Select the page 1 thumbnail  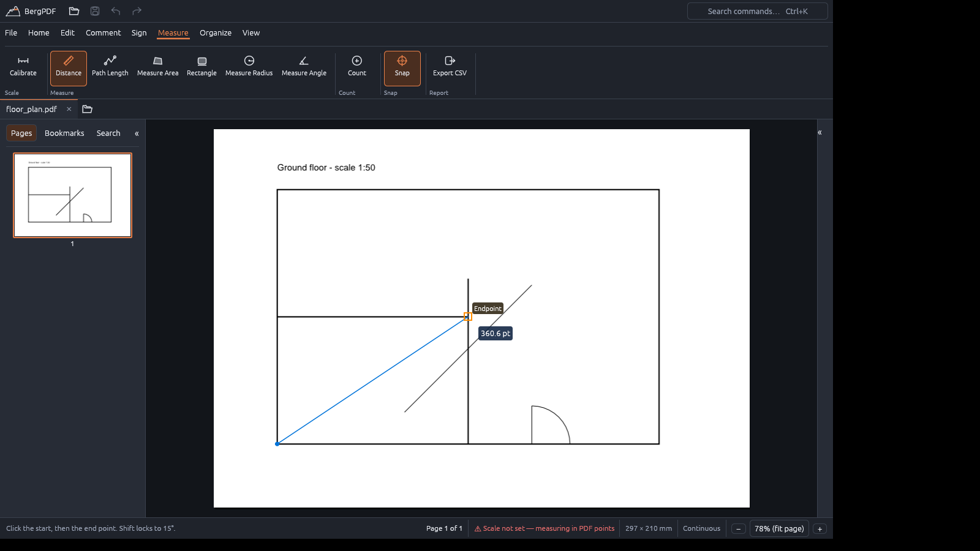tap(73, 195)
